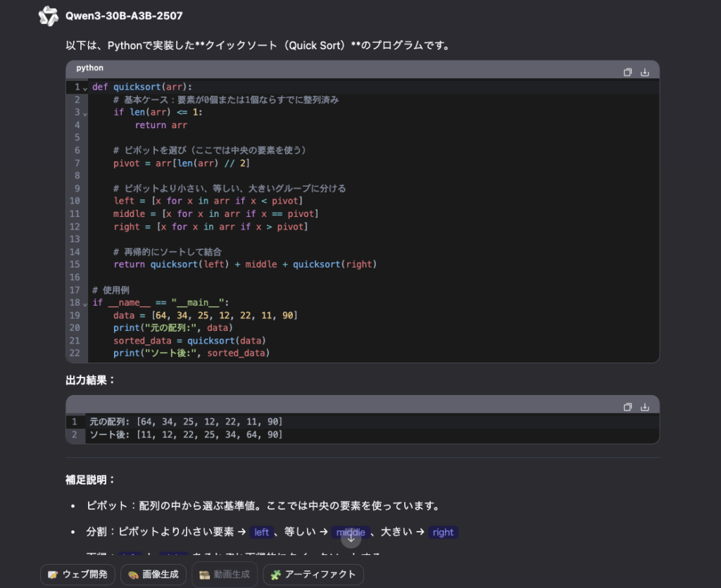The width and height of the screenshot is (721, 588).
Task: Copy the python code block
Action: [x=627, y=72]
